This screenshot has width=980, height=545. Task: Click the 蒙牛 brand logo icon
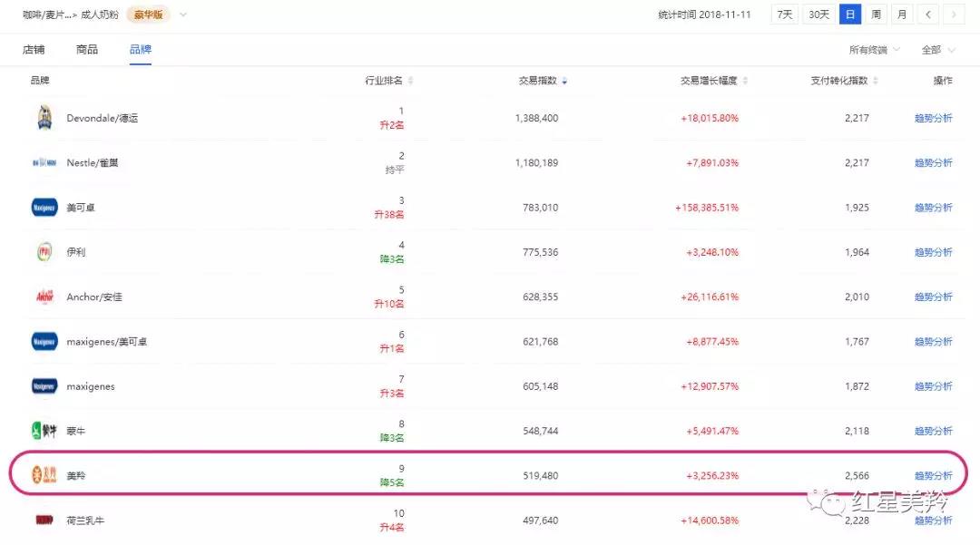tap(44, 431)
